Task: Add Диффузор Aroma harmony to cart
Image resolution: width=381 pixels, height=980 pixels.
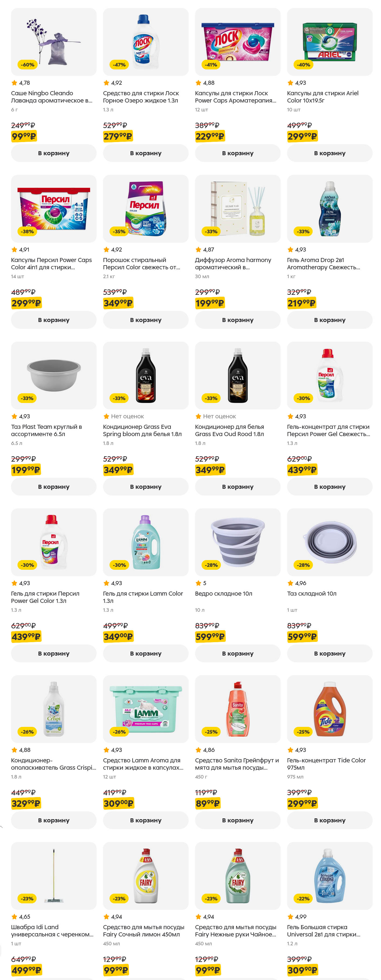Action: 238,320
